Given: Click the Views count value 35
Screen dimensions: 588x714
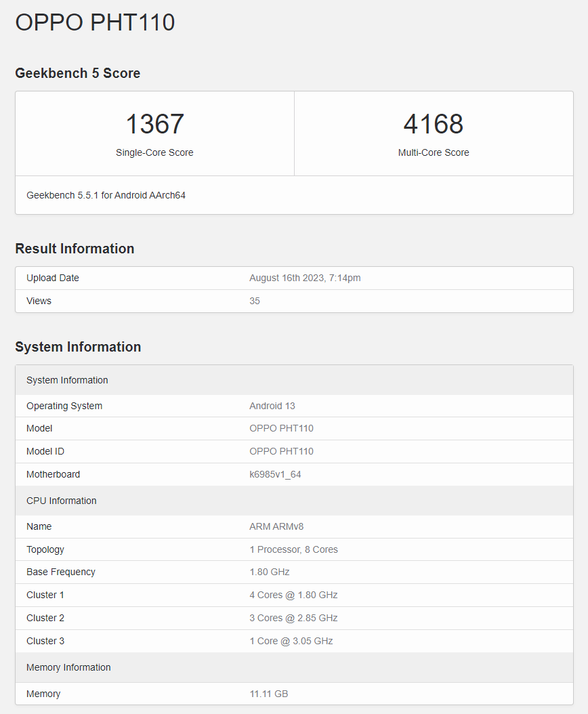Looking at the screenshot, I should (255, 301).
